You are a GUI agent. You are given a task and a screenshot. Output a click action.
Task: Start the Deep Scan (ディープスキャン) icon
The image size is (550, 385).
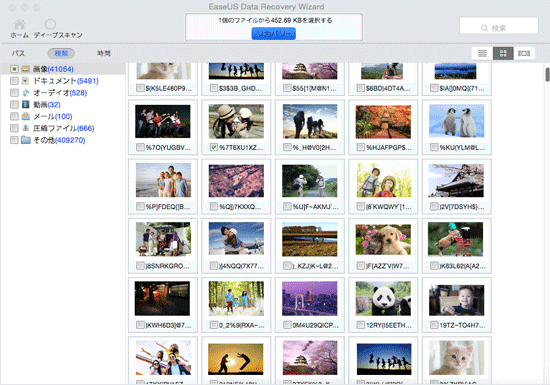tap(50, 24)
